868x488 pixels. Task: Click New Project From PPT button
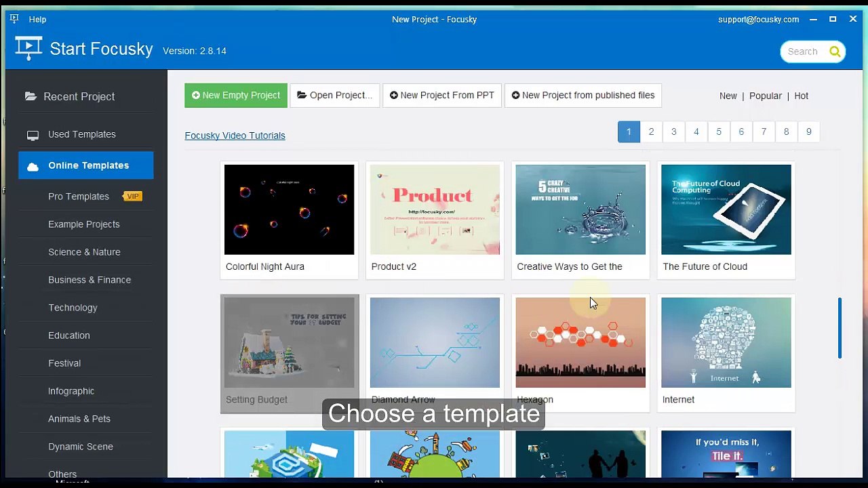442,96
